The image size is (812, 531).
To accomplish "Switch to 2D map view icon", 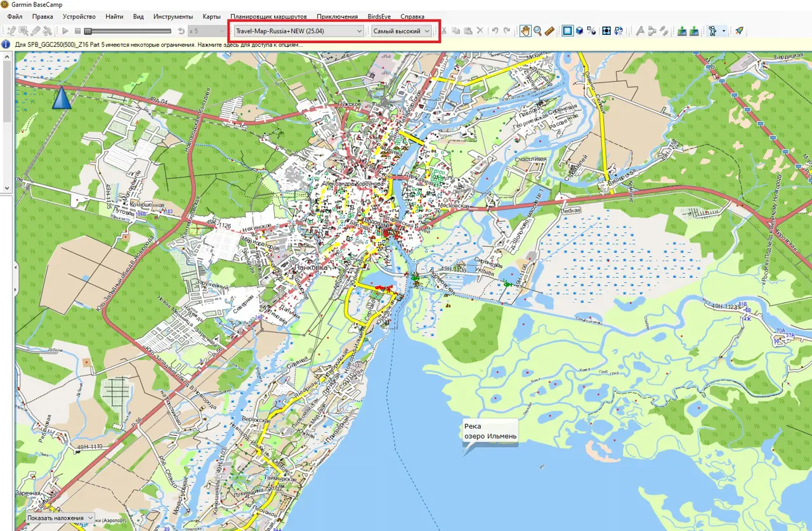I will 568,30.
